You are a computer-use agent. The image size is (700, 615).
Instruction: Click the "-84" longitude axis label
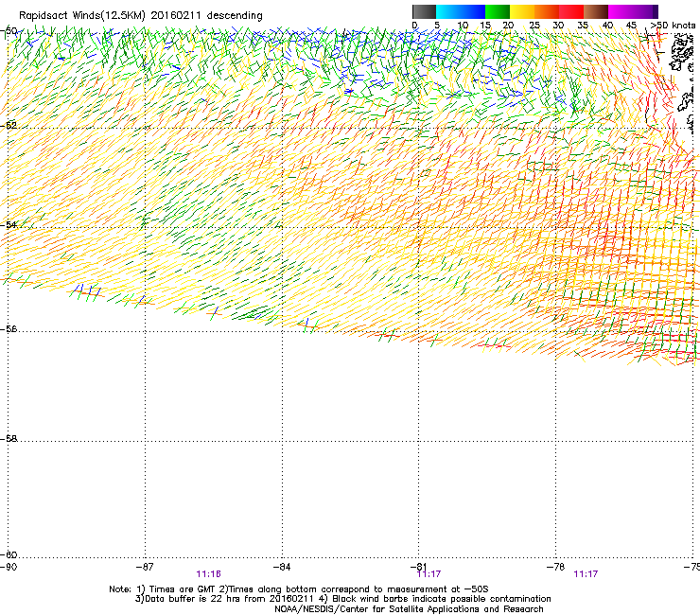pos(282,567)
